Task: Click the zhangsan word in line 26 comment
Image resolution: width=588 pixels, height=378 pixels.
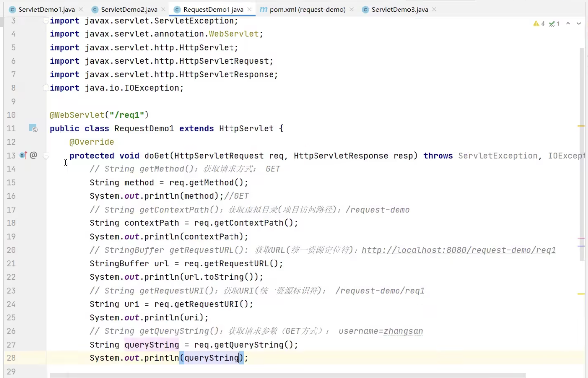Action: click(403, 331)
